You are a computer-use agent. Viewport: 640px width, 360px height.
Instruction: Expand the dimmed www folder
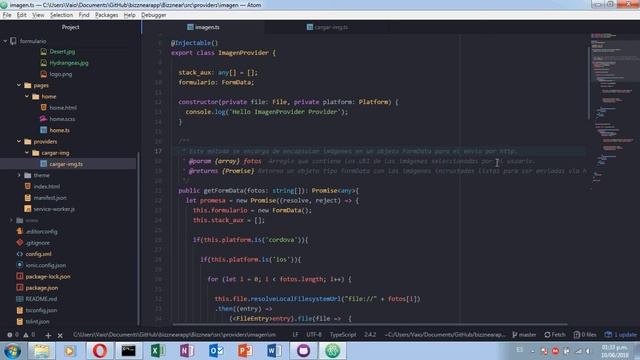click(11, 220)
